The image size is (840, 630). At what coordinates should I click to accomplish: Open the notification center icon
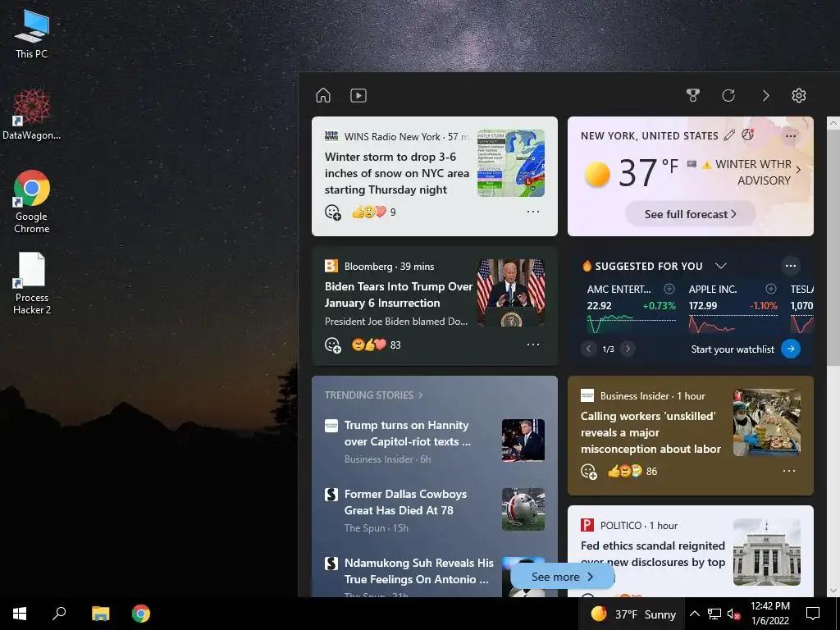click(813, 614)
